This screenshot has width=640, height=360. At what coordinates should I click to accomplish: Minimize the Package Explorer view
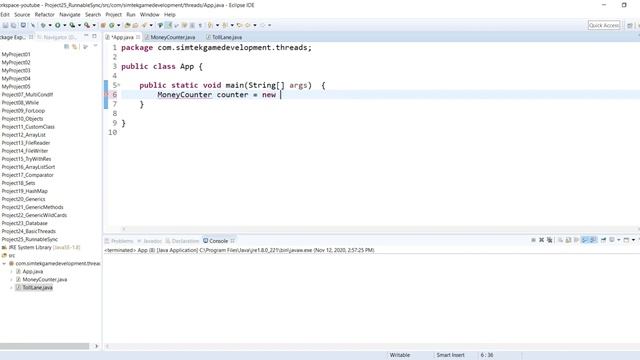pos(86,36)
